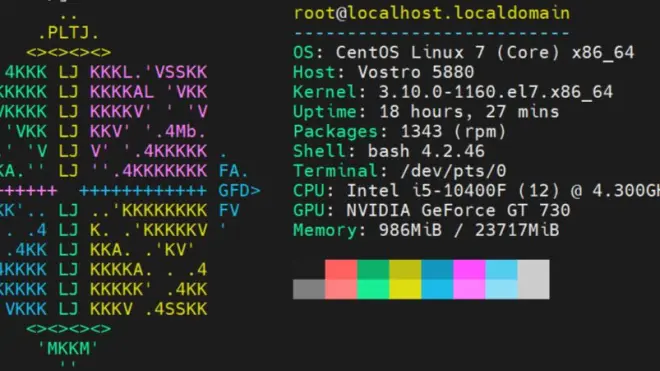The height and width of the screenshot is (371, 660).
Task: Select the 'OS' label
Action: [x=303, y=53]
